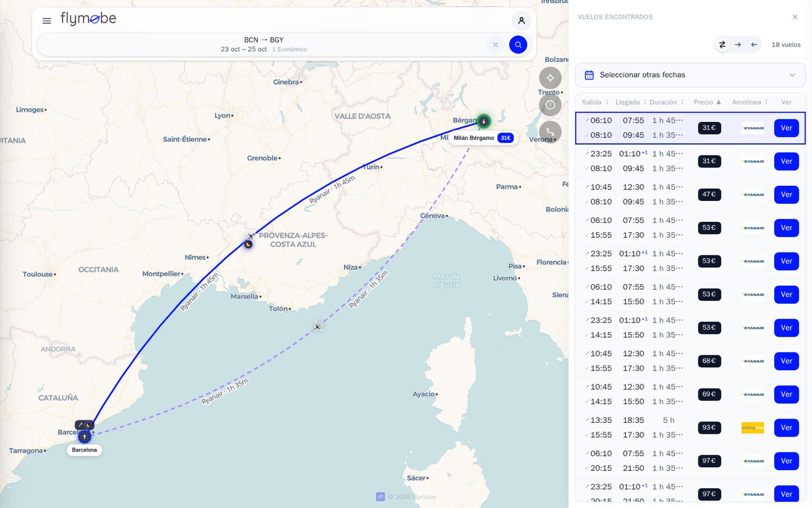812x508 pixels.
Task: Open the hamburger menu next to flymobe
Action: click(x=47, y=21)
